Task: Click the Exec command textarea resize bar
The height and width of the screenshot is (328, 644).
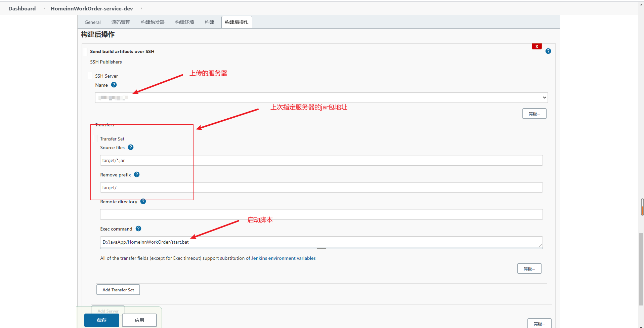Action: coord(321,248)
